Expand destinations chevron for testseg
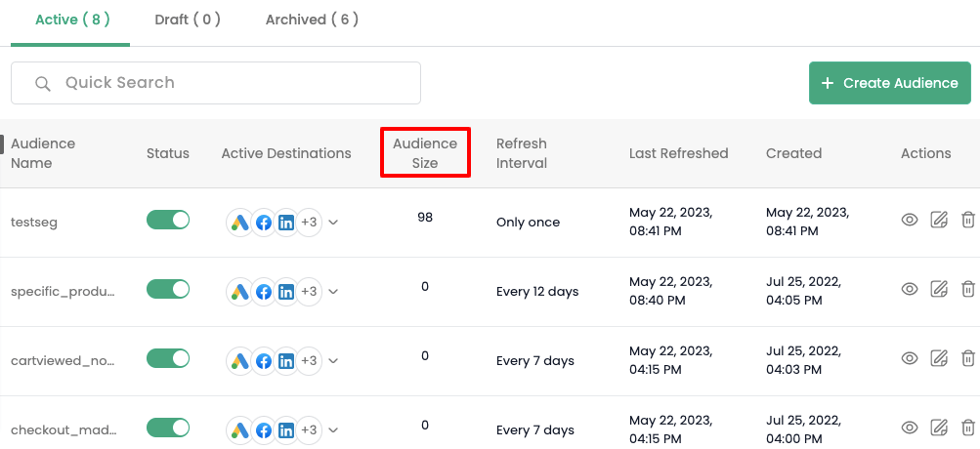Screen dimensions: 980x449 pyautogui.click(x=333, y=223)
